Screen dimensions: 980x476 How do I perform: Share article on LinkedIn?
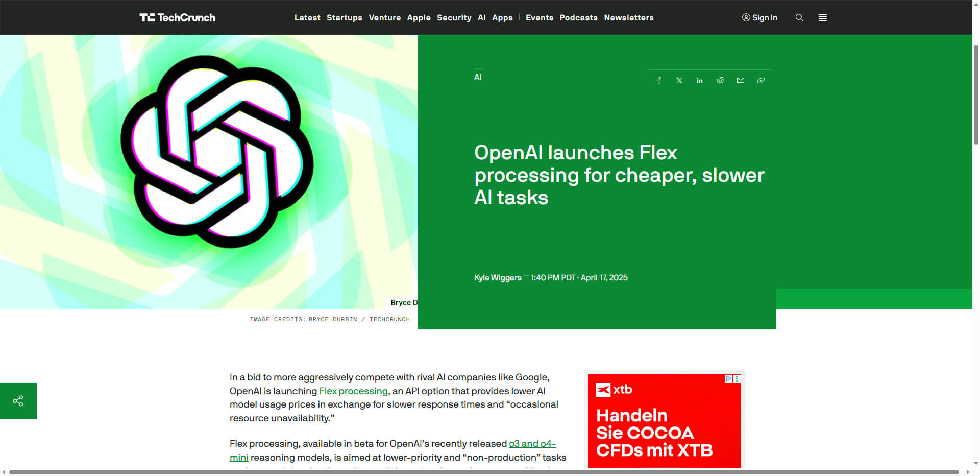700,80
